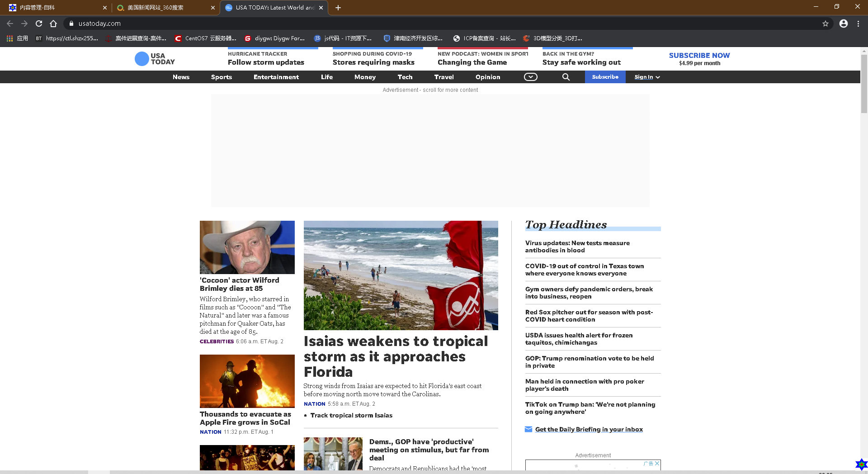Screen dimensions: 868x474
Task: Open the Isaias beach red flag photo
Action: (401, 275)
